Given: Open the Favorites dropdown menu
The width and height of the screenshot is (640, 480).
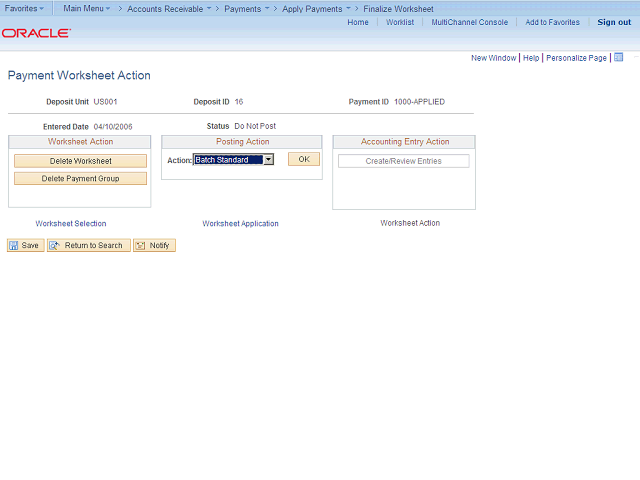Looking at the screenshot, I should (24, 8).
